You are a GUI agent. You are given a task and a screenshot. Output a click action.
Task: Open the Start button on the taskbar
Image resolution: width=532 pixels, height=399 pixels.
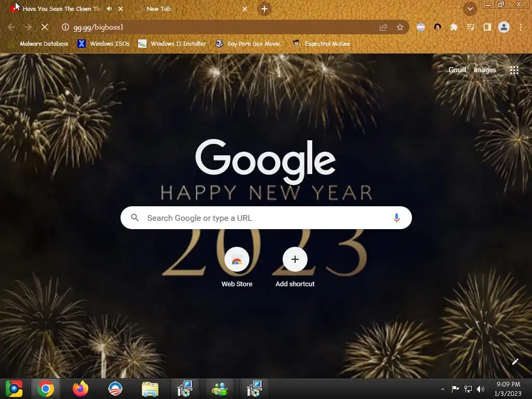tap(14, 389)
